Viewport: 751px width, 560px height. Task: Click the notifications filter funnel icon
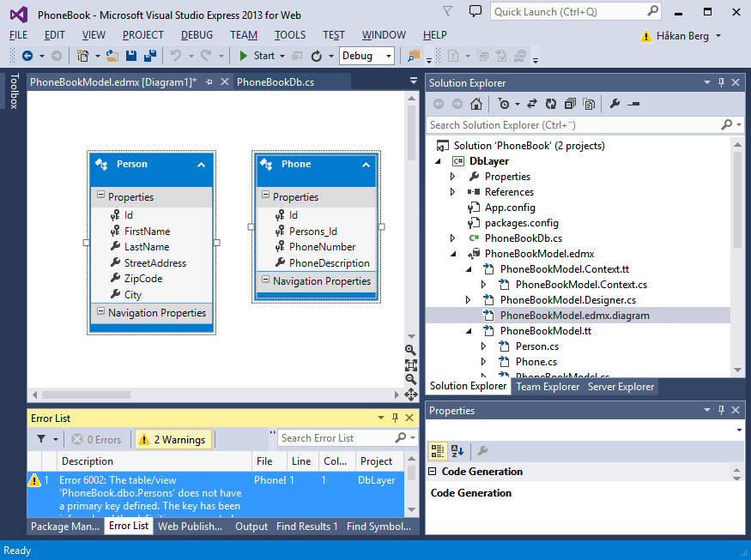pyautogui.click(x=447, y=11)
